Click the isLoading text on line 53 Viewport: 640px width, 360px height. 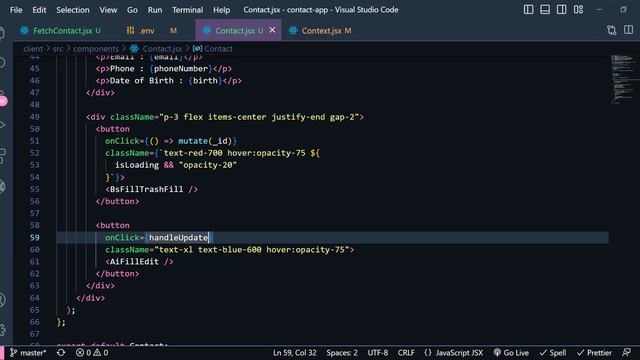coord(137,165)
